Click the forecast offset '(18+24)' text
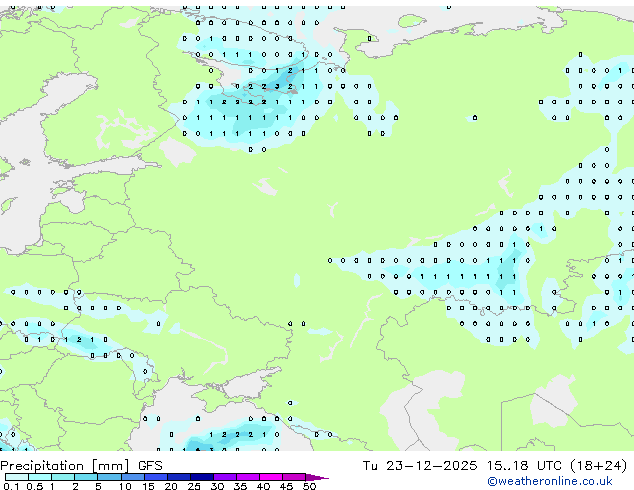634x490 pixels. tap(599, 466)
